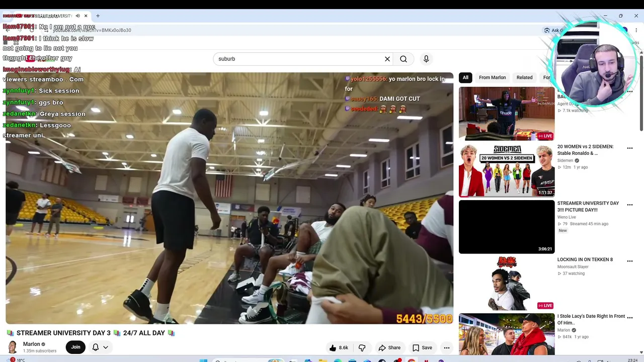
Task: Open Marlon's channel avatar
Action: point(13,347)
